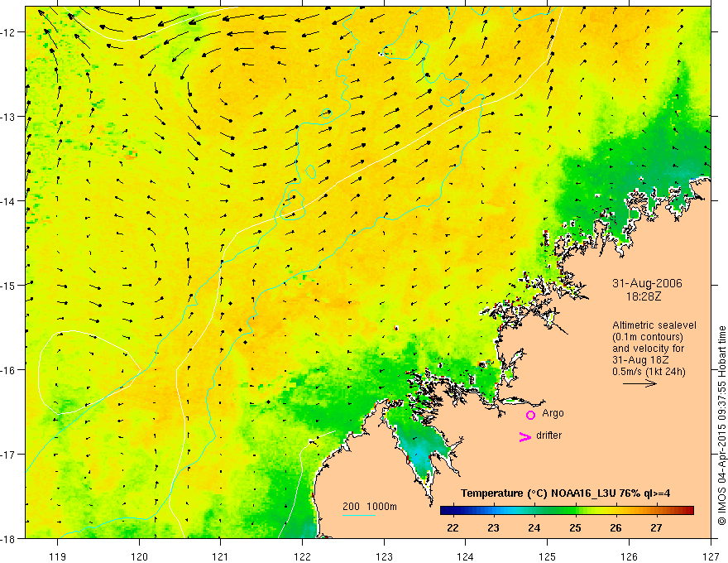Click the magenta Argo circle legend symbol
The height and width of the screenshot is (563, 728).
[530, 415]
